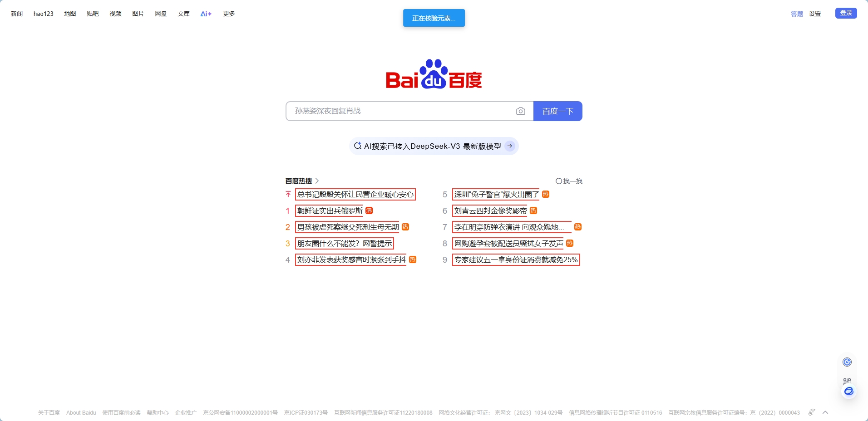Click 京公网安备11000002000001号 footer link
The height and width of the screenshot is (421, 868).
(x=241, y=413)
